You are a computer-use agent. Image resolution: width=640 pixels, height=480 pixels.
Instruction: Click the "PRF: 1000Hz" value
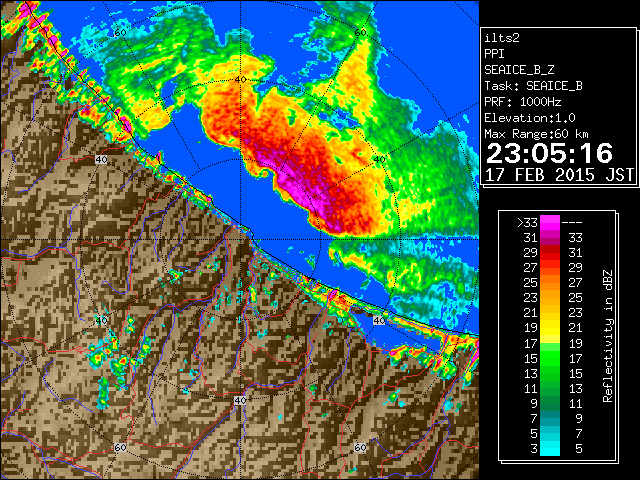point(522,102)
